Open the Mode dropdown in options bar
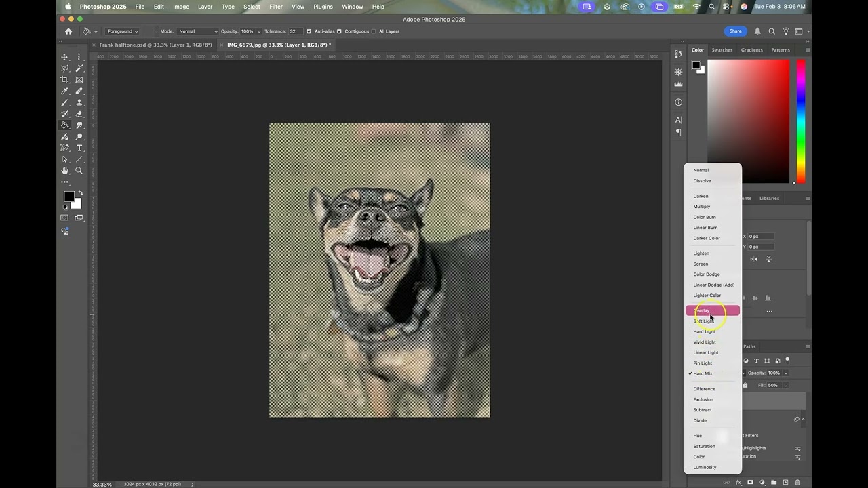This screenshot has height=488, width=868. (198, 31)
